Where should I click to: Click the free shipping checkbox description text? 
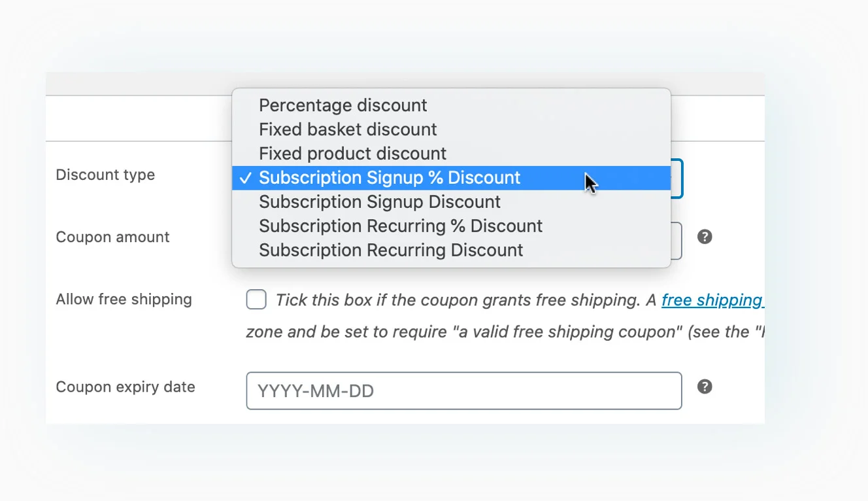[x=505, y=316]
